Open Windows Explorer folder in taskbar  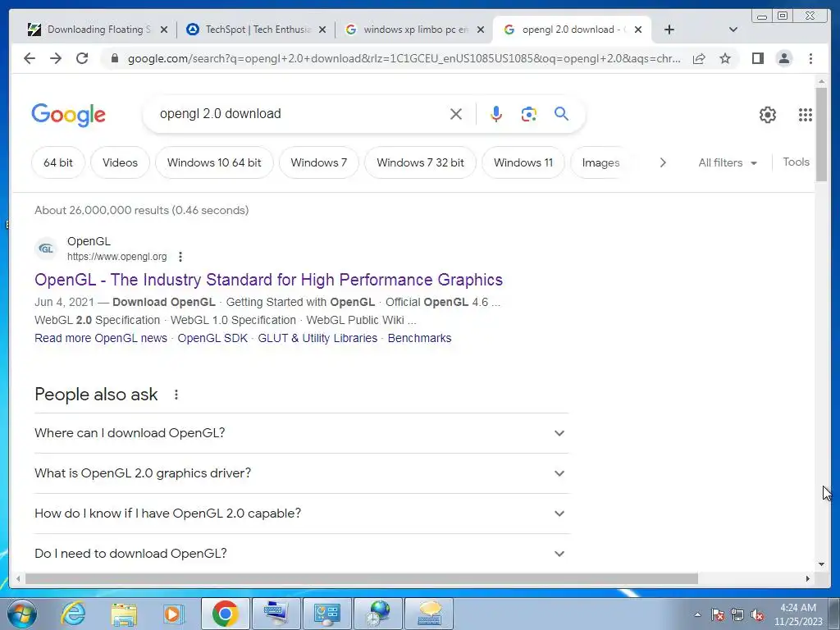[x=124, y=614]
